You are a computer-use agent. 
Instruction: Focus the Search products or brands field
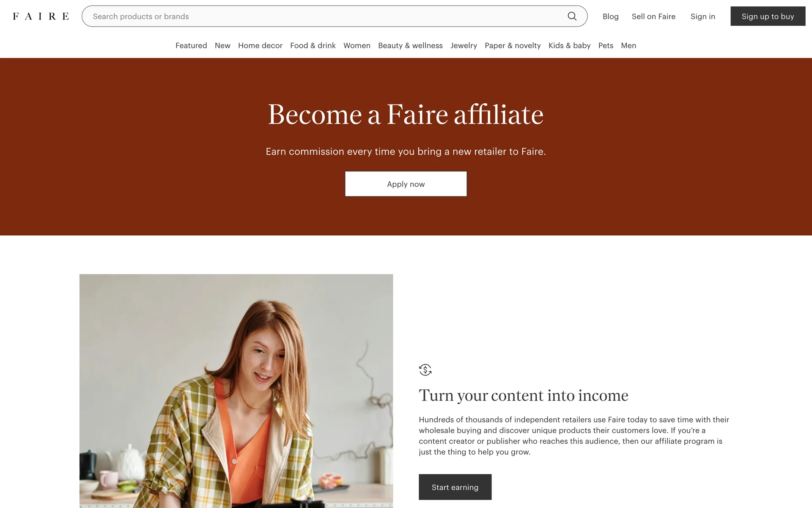334,16
